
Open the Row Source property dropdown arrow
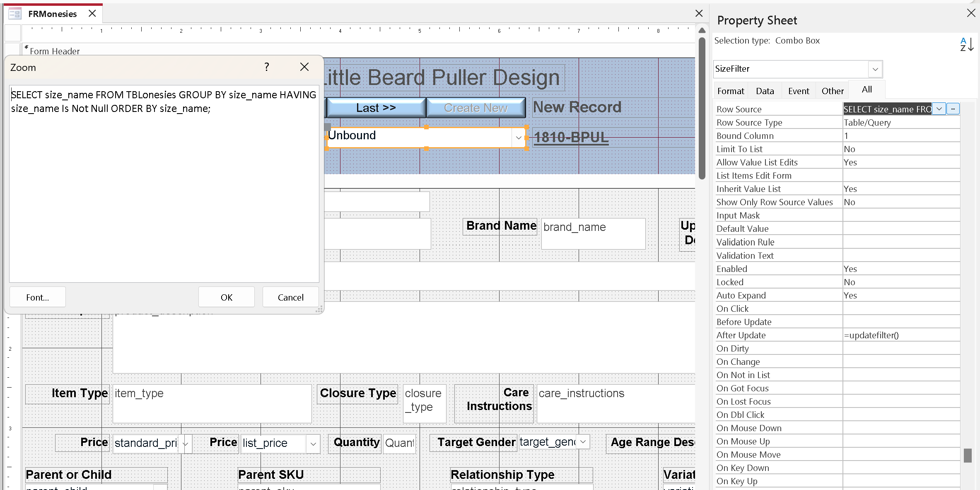click(939, 109)
